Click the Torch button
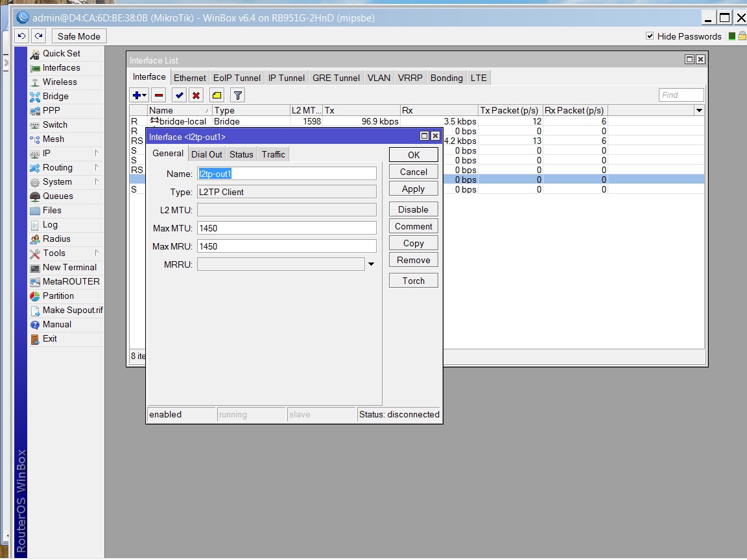Screen dimensions: 747x560 click(414, 281)
